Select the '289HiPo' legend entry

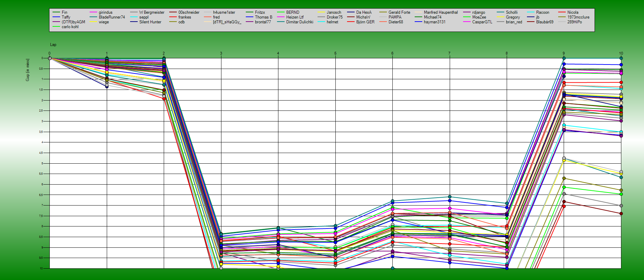575,22
